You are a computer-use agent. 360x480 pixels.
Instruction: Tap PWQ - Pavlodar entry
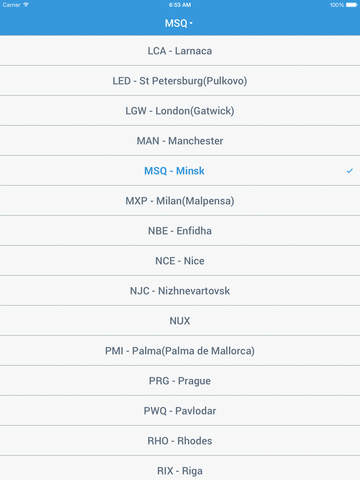180,411
